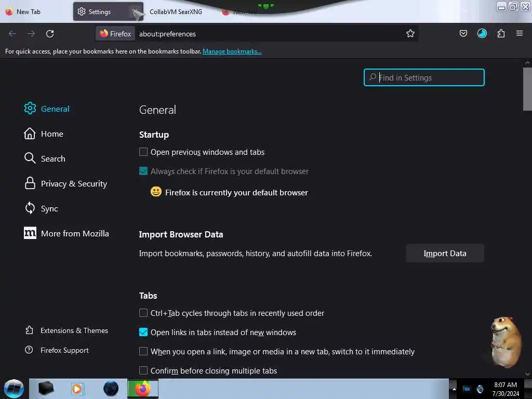This screenshot has height=399, width=532.
Task: Click the clock showing 8:07 AM
Action: pos(505,385)
